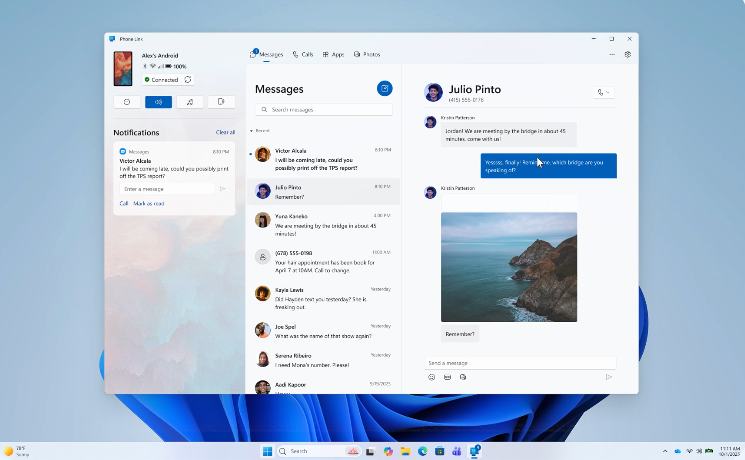This screenshot has height=460, width=745.
Task: Select Julio Pinto conversation in list
Action: tap(323, 192)
